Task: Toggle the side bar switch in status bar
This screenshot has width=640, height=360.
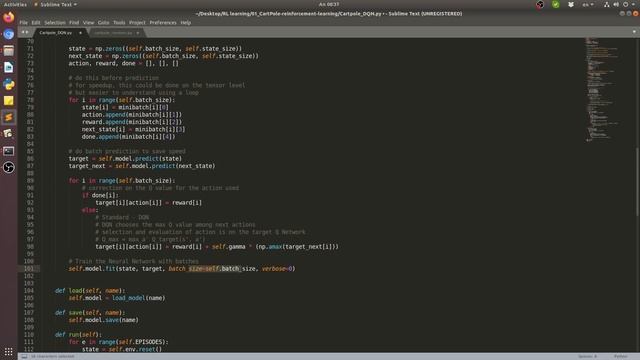Action: [24, 356]
